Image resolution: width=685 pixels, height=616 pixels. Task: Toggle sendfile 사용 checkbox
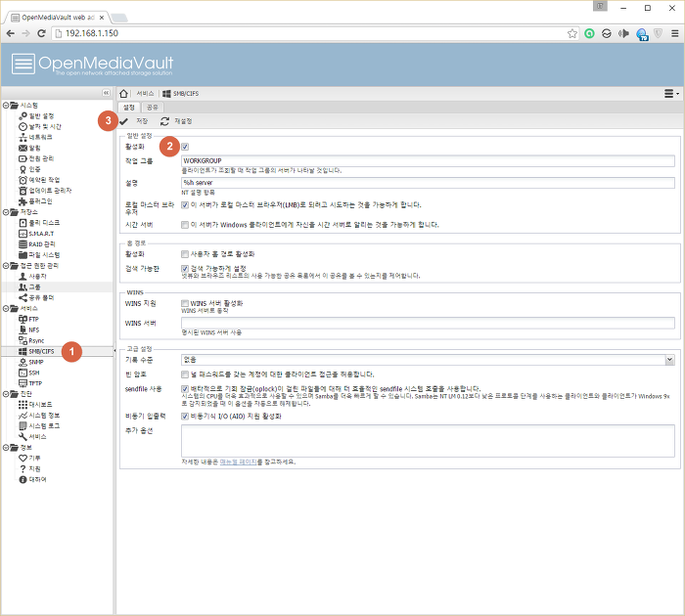click(185, 389)
